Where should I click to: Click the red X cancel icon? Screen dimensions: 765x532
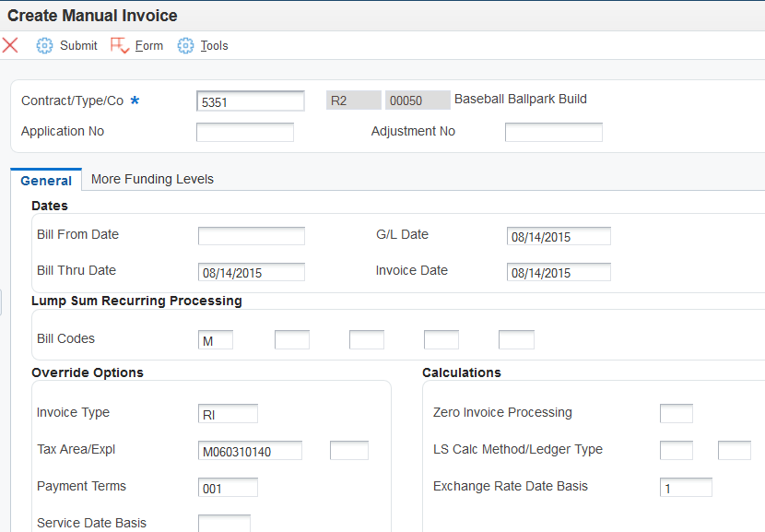coord(10,45)
